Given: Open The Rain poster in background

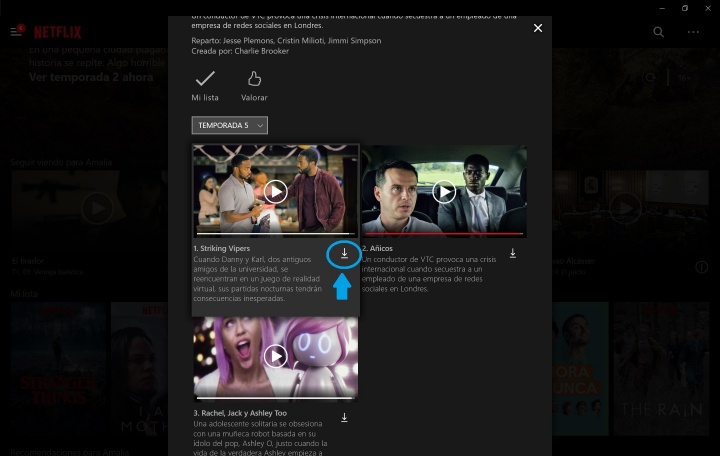Looking at the screenshot, I should (x=661, y=369).
